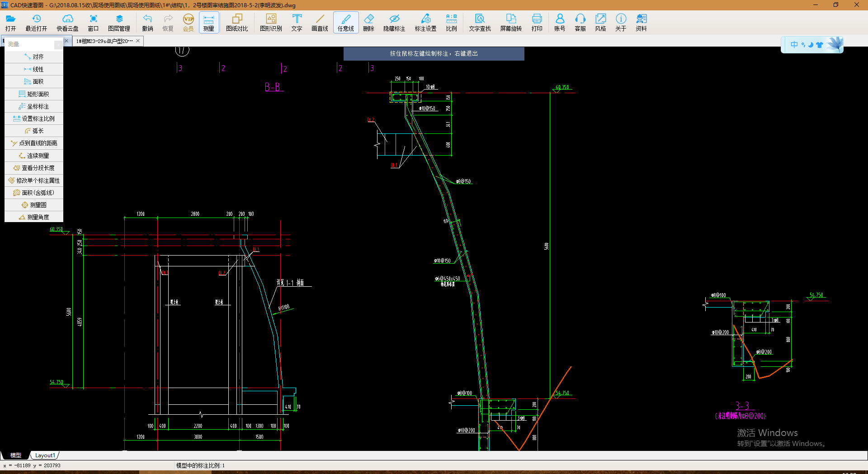The width and height of the screenshot is (868, 474).
Task: Toggle 隐藏标注 hide annotations
Action: [x=394, y=23]
